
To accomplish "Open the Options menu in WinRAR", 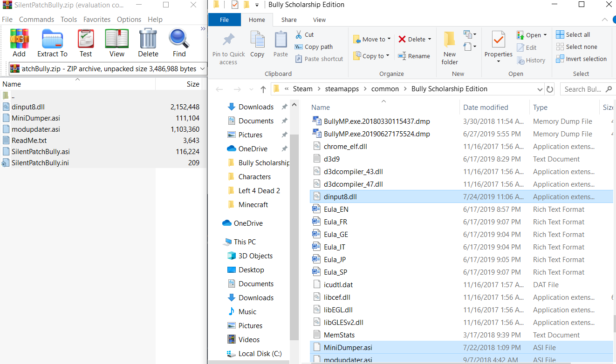I will coord(129,20).
